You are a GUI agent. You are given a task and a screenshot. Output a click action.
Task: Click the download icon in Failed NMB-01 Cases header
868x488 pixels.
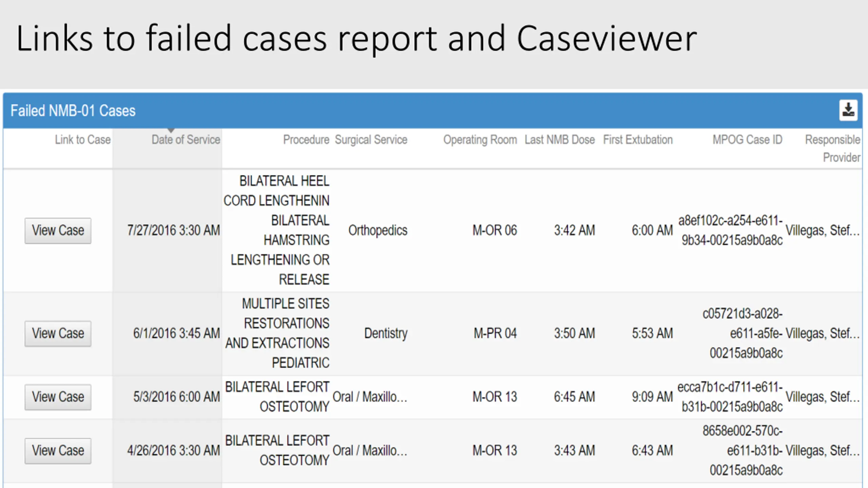coord(848,110)
